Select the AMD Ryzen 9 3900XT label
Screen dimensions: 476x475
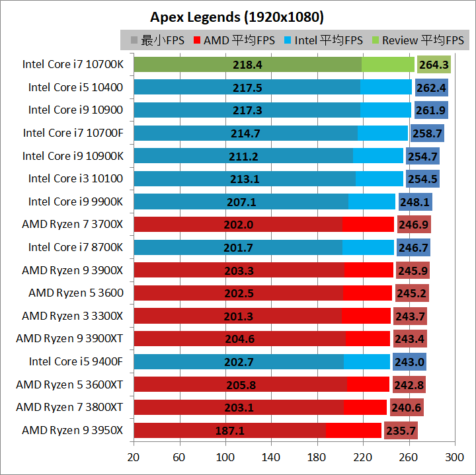click(69, 338)
